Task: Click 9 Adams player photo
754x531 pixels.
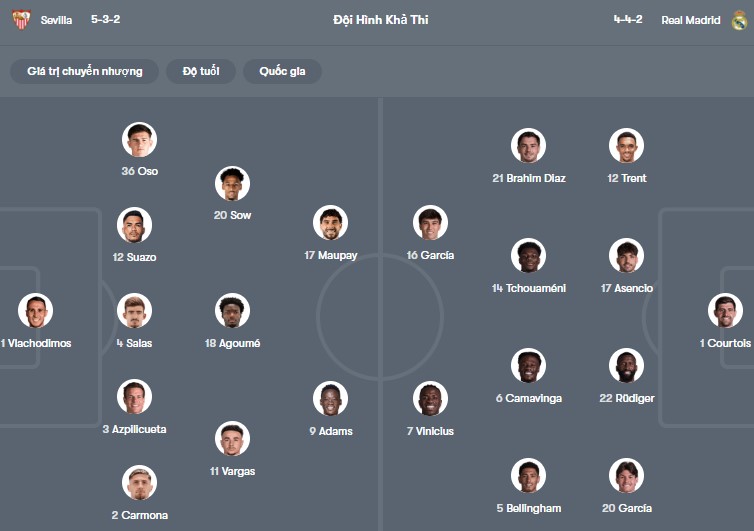Action: point(330,399)
